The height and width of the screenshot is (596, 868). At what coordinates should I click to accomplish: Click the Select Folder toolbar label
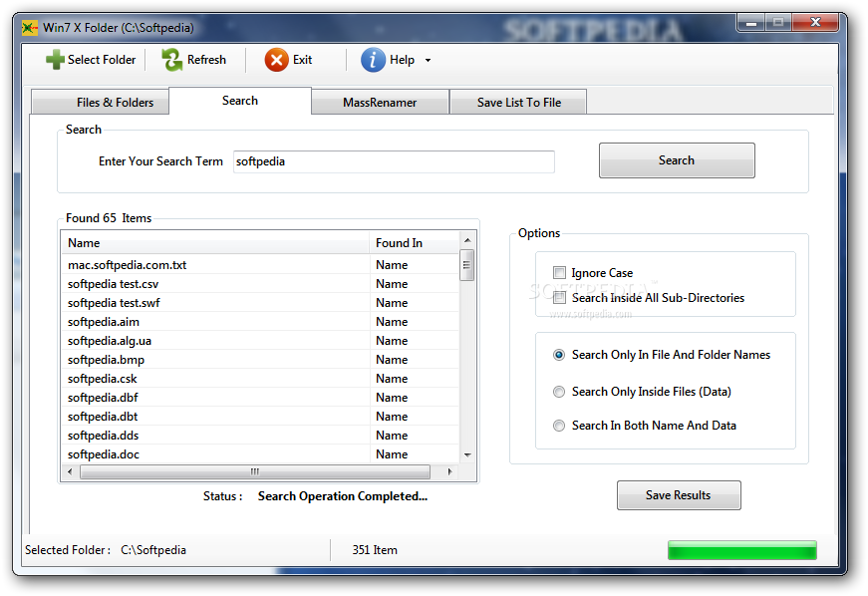pyautogui.click(x=102, y=60)
